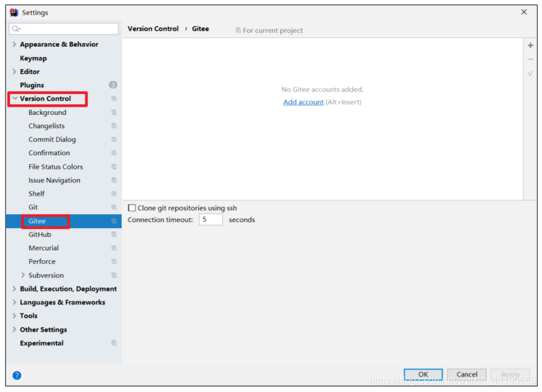Viewport: 542px width, 392px height.
Task: Click project-level icon beside Changelists
Action: click(114, 126)
